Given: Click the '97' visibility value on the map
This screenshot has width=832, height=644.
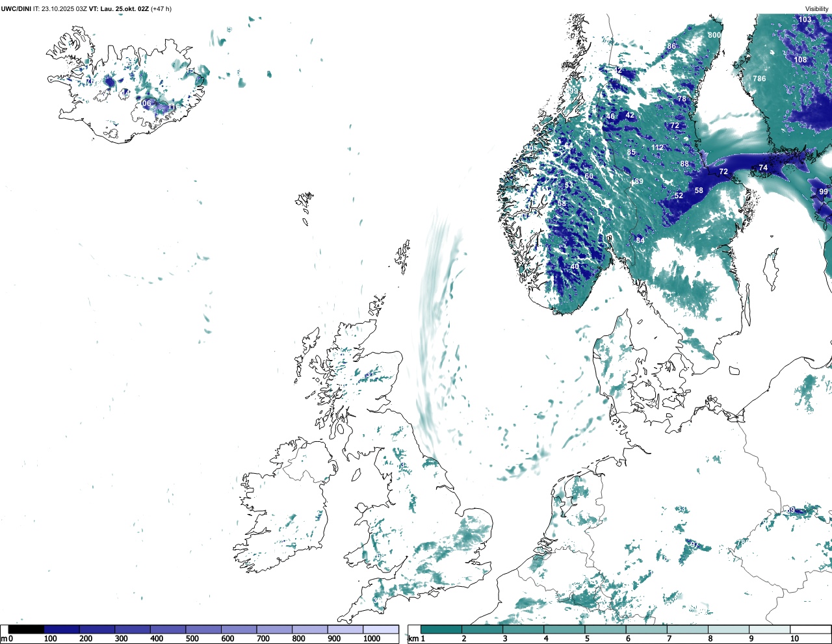Looking at the screenshot, I should pyautogui.click(x=694, y=545).
